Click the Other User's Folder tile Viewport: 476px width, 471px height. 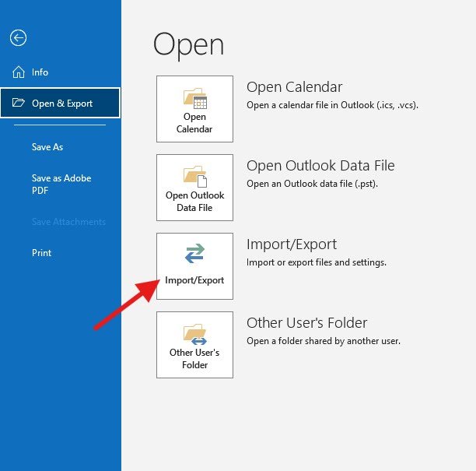click(x=194, y=345)
